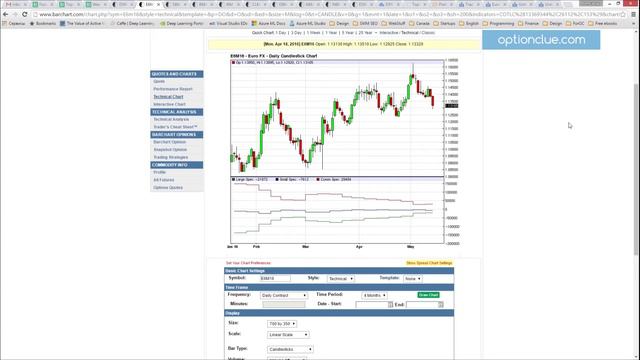Click the optionclue.com banner
This screenshot has width=640, height=360.
541,40
